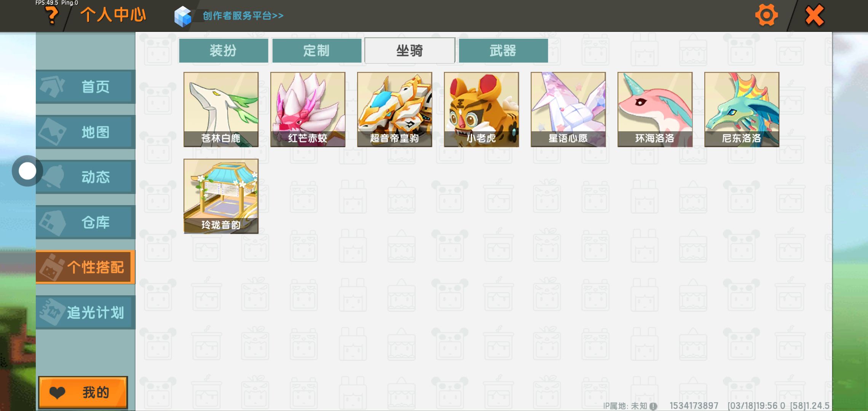Image resolution: width=868 pixels, height=411 pixels.
Task: Open the 首页 sidebar menu item
Action: pyautogui.click(x=86, y=87)
